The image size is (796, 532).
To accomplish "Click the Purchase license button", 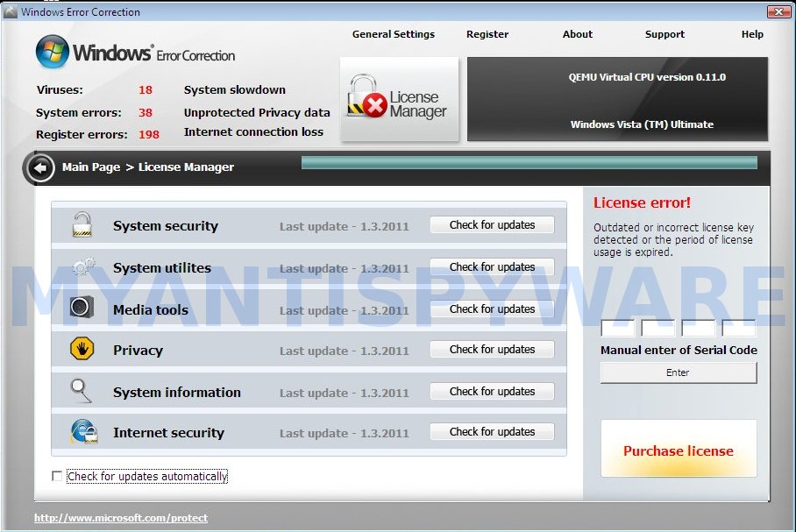I will [679, 449].
